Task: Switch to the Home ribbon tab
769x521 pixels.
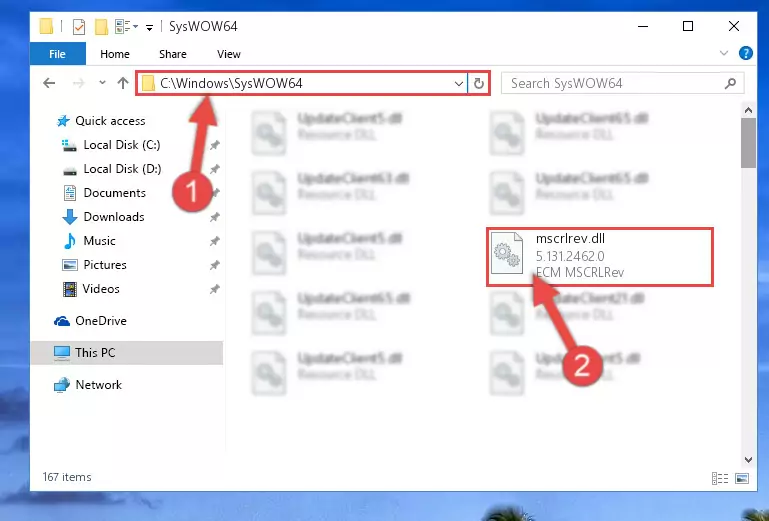Action: pyautogui.click(x=115, y=54)
